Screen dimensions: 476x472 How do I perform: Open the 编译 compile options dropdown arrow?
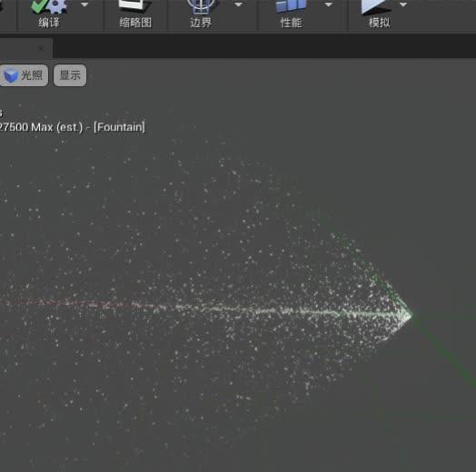tap(84, 5)
